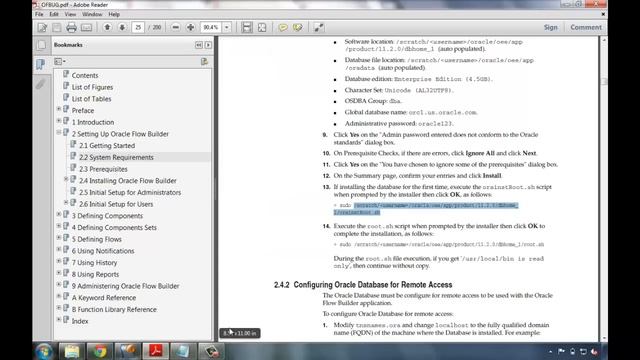Expand the 1 Introduction bookmark
This screenshot has height=360, width=640.
tap(59, 121)
